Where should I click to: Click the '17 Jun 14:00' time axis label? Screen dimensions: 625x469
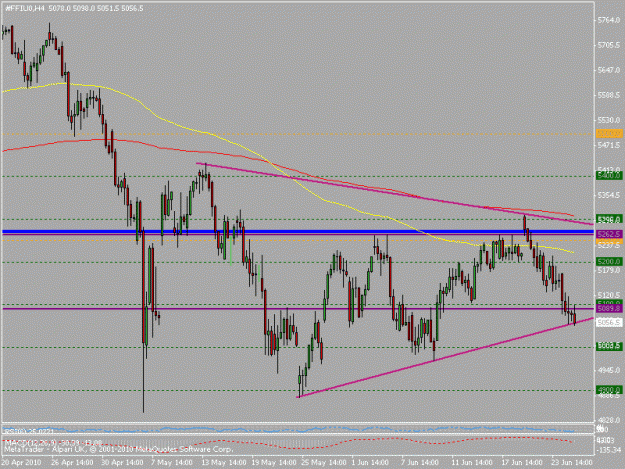click(x=522, y=463)
